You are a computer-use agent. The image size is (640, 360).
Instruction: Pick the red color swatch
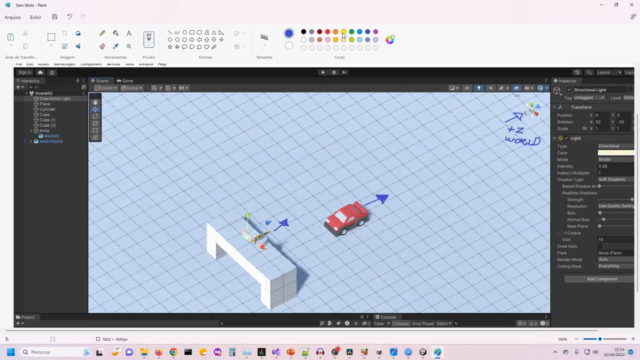tap(327, 32)
